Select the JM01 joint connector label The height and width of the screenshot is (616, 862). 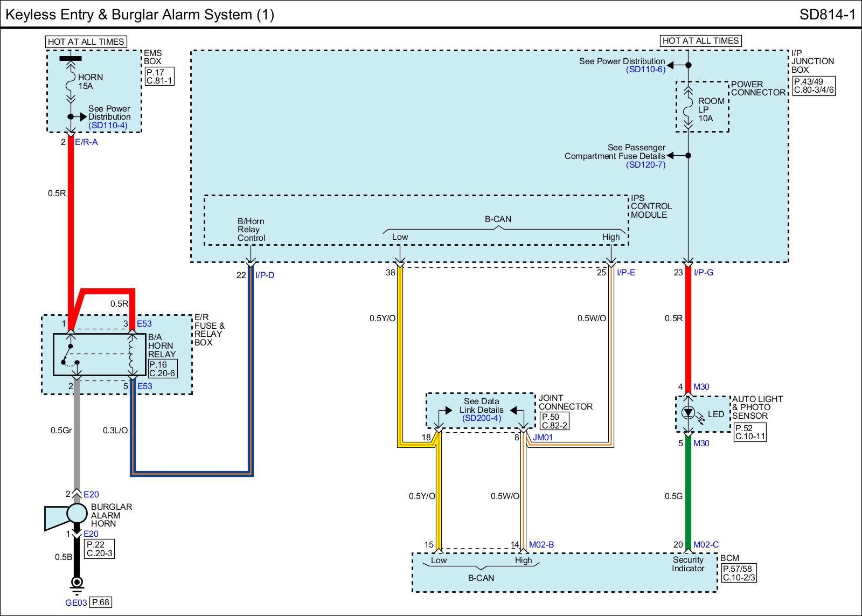coord(543,438)
